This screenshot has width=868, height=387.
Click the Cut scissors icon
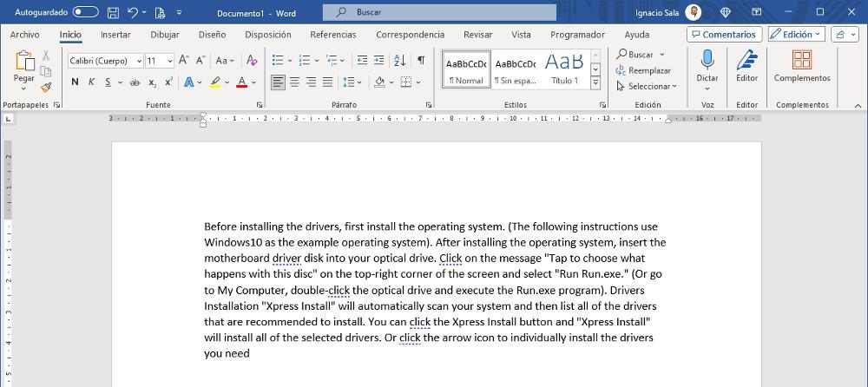(x=46, y=56)
